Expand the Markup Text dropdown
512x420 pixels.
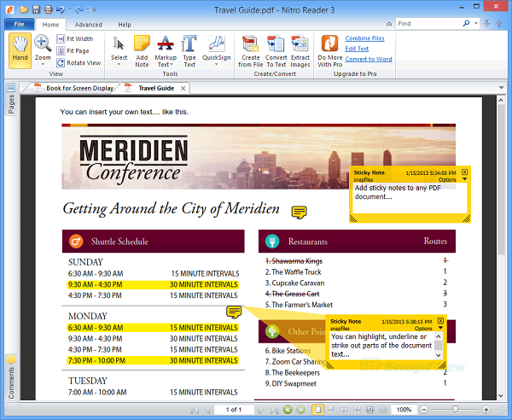tap(166, 65)
